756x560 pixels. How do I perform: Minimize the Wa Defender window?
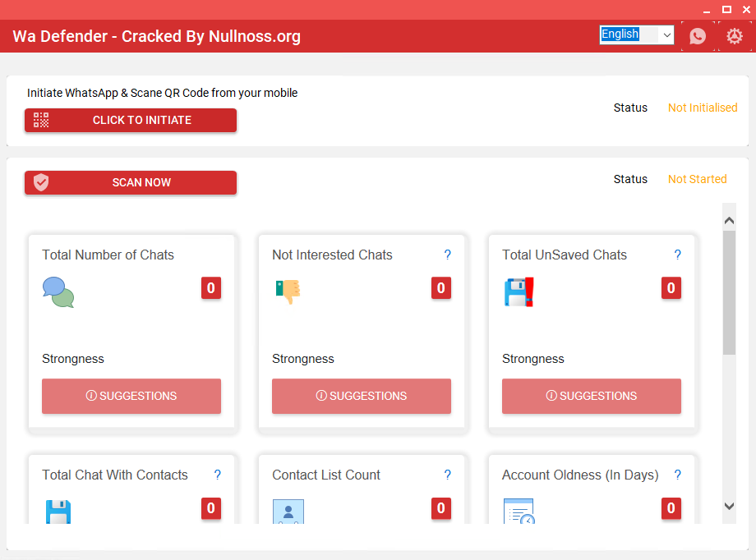coord(707,10)
